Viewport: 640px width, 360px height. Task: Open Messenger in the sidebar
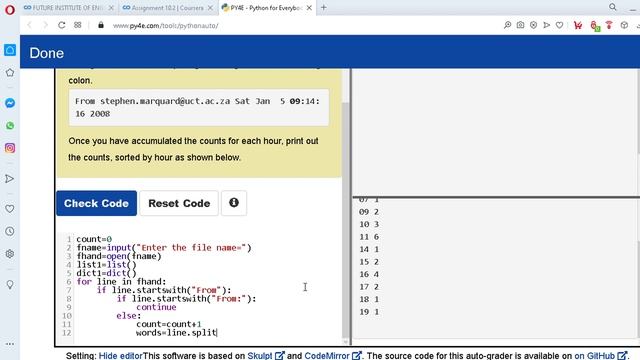pos(10,103)
